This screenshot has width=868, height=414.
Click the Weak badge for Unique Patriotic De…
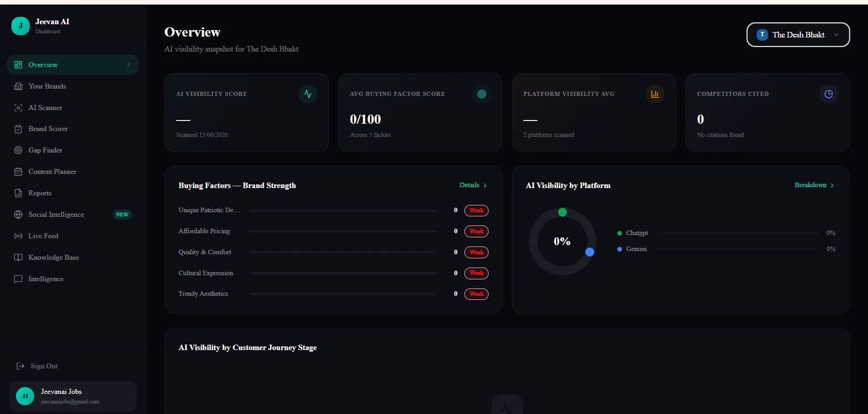tap(476, 210)
